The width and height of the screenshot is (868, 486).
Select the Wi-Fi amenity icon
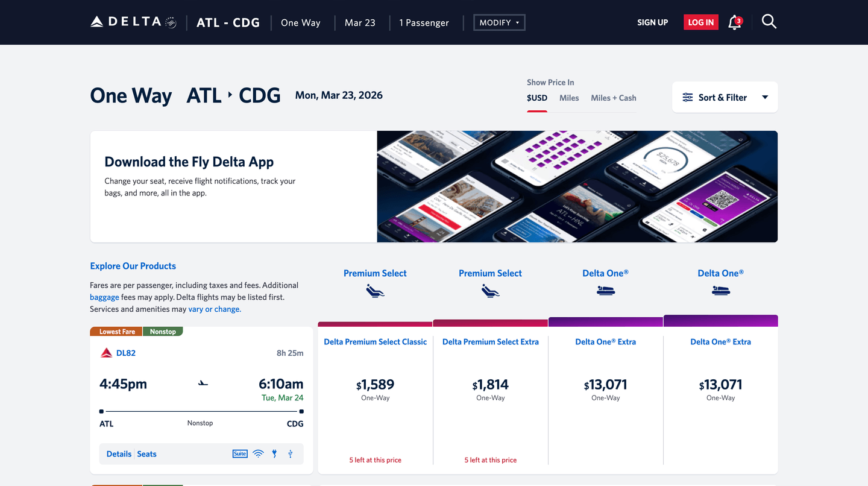coord(259,453)
